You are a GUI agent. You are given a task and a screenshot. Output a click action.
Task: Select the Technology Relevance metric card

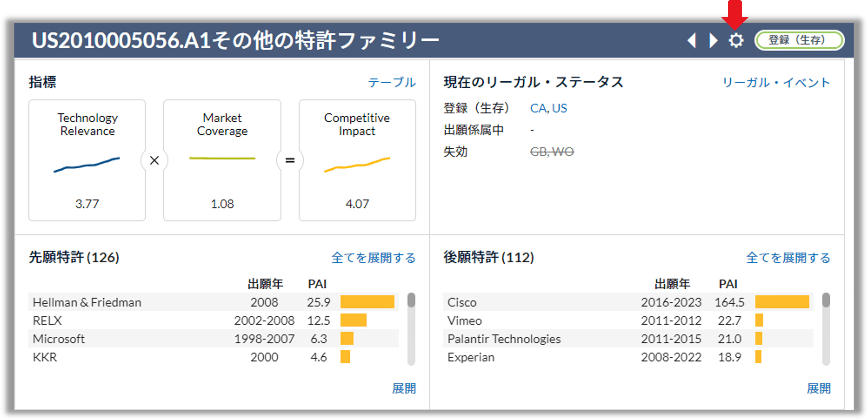point(87,160)
